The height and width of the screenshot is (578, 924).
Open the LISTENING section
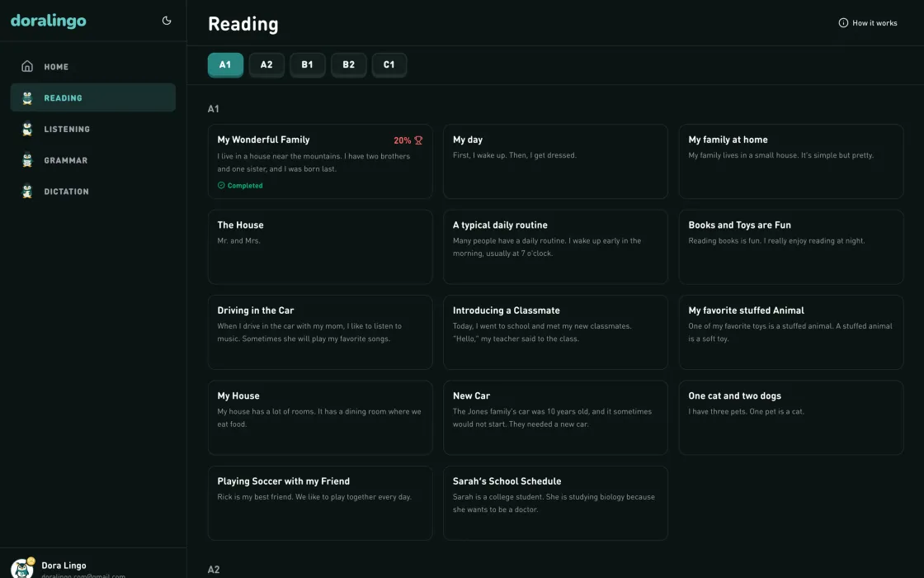92,129
